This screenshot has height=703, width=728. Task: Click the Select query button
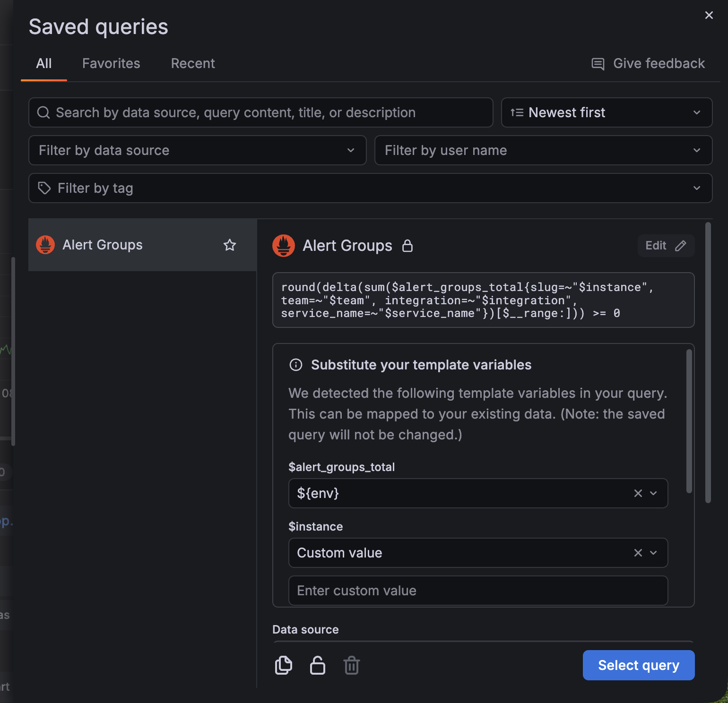point(639,665)
